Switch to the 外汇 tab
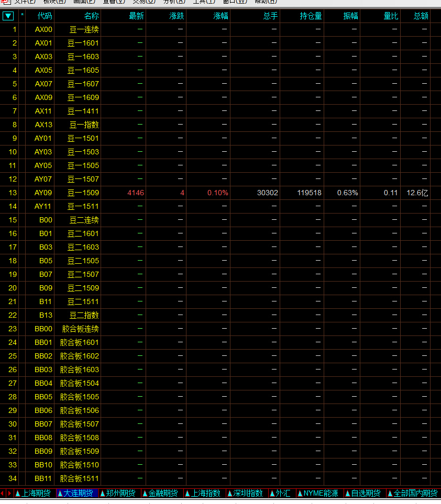441x504 pixels. click(x=281, y=493)
